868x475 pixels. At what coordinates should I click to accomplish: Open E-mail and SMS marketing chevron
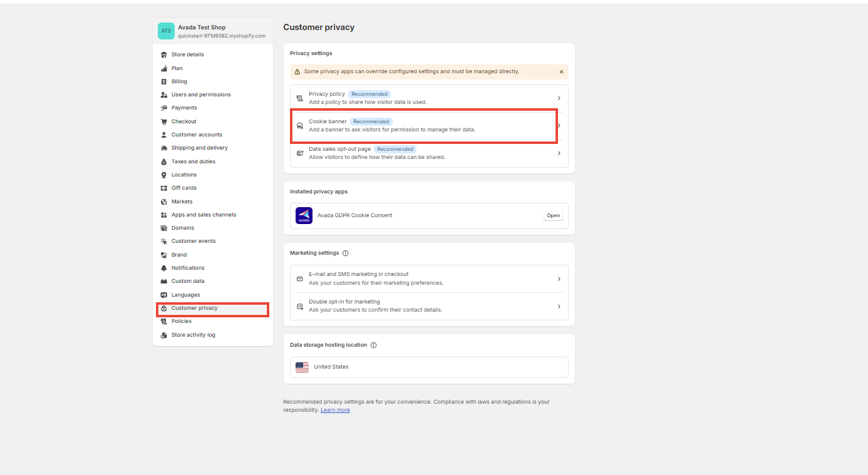point(559,279)
